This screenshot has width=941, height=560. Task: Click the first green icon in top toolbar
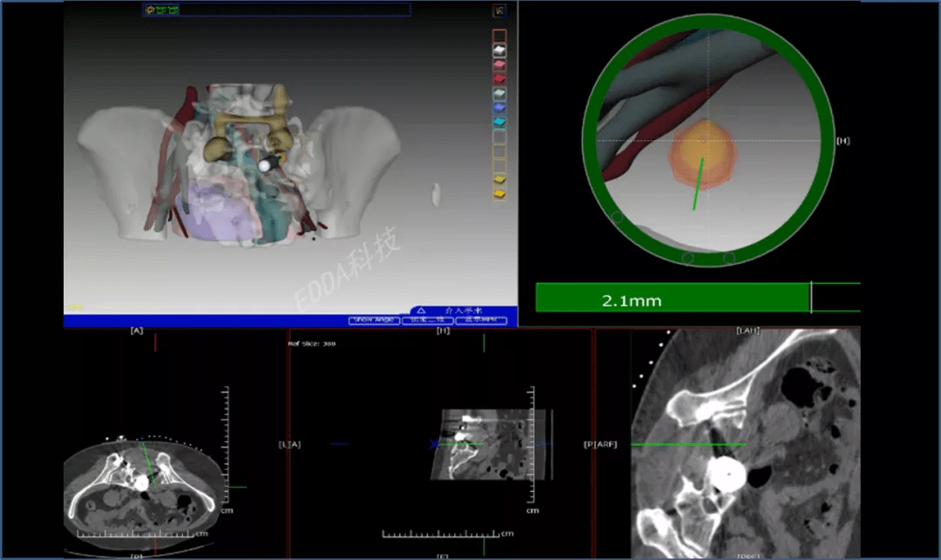pyautogui.click(x=161, y=10)
